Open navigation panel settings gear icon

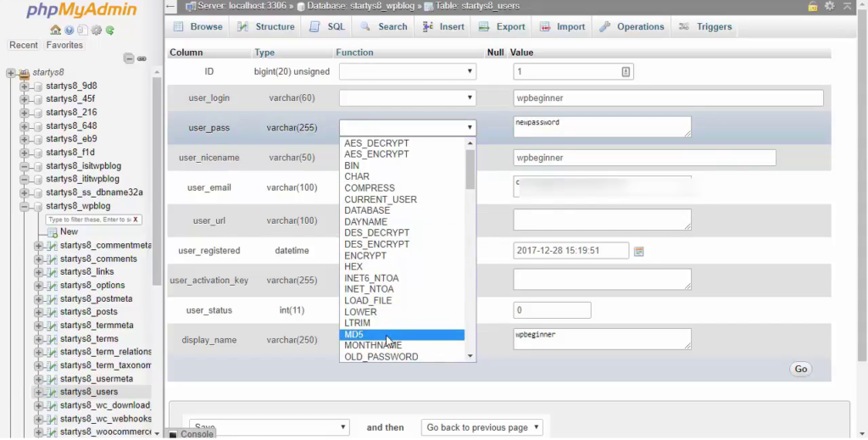tap(97, 30)
